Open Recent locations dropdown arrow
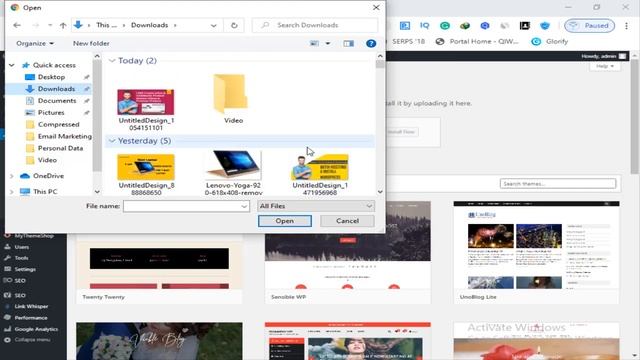This screenshot has width=640, height=360. point(50,25)
